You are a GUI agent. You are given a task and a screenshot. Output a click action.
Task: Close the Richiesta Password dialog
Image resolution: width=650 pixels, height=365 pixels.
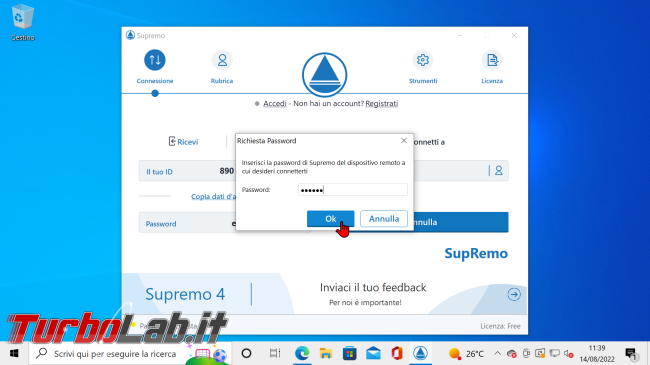click(404, 141)
